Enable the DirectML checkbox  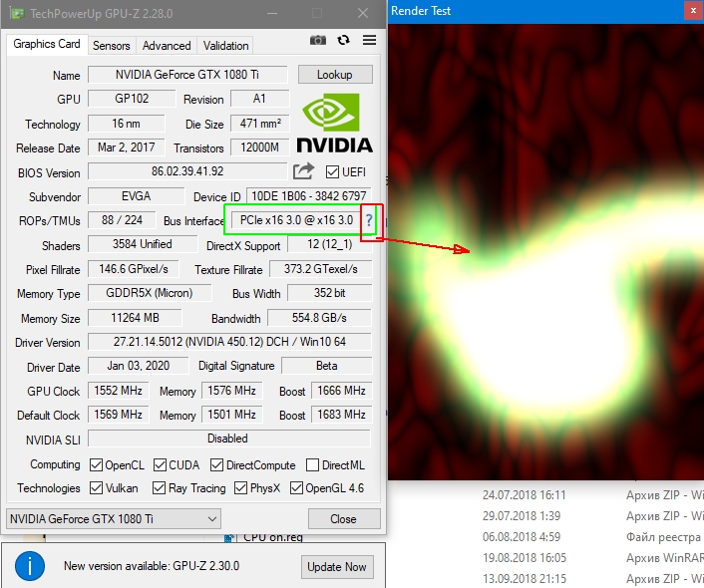(x=312, y=465)
